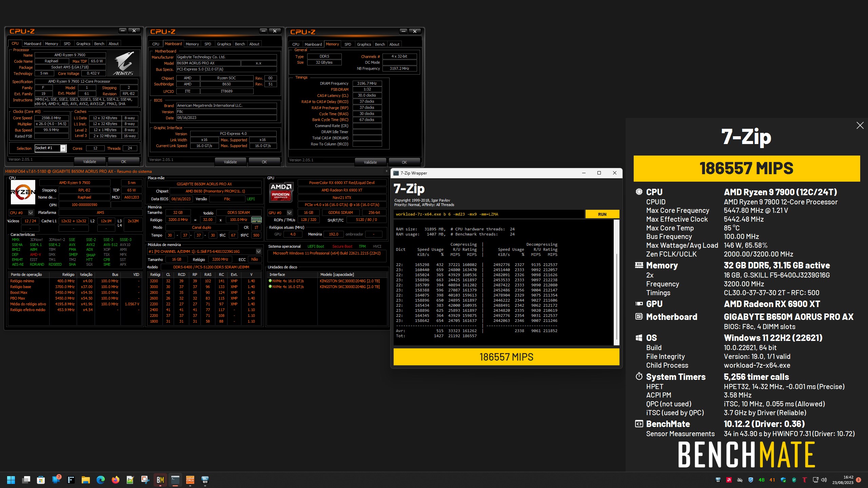Expand the CPU #0 dropdown in HWiNFO

tap(31, 212)
